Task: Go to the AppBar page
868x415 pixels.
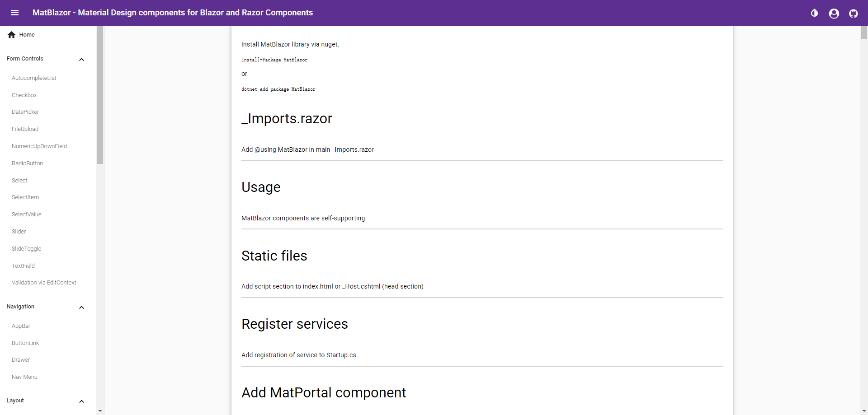Action: [21, 326]
